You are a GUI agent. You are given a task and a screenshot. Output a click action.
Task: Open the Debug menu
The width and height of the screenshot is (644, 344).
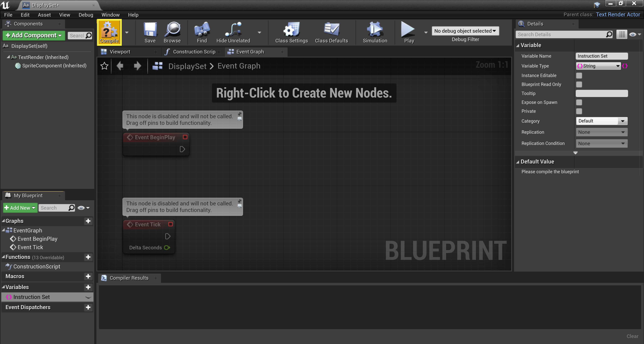pyautogui.click(x=86, y=14)
